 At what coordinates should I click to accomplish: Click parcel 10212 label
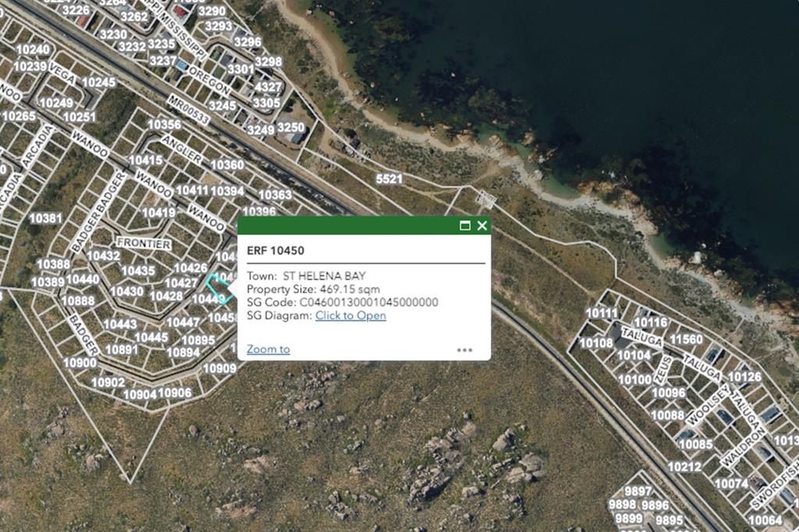(x=684, y=466)
